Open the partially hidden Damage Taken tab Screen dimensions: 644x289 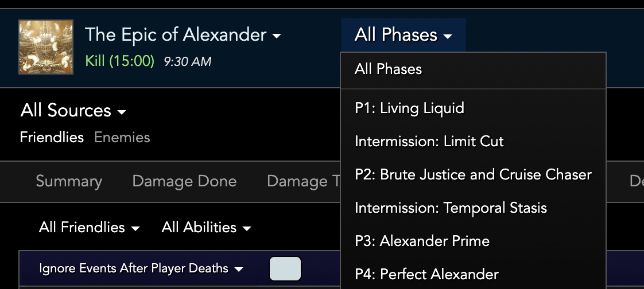click(303, 181)
